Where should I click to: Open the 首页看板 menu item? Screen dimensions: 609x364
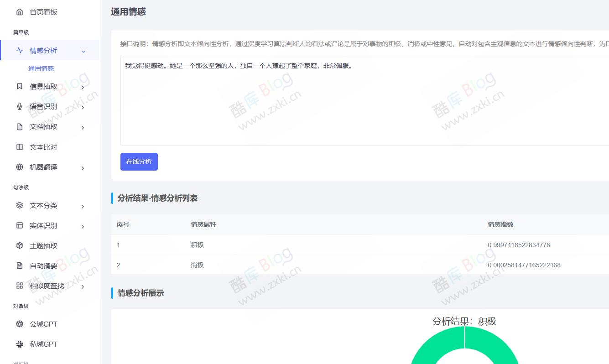tap(43, 11)
